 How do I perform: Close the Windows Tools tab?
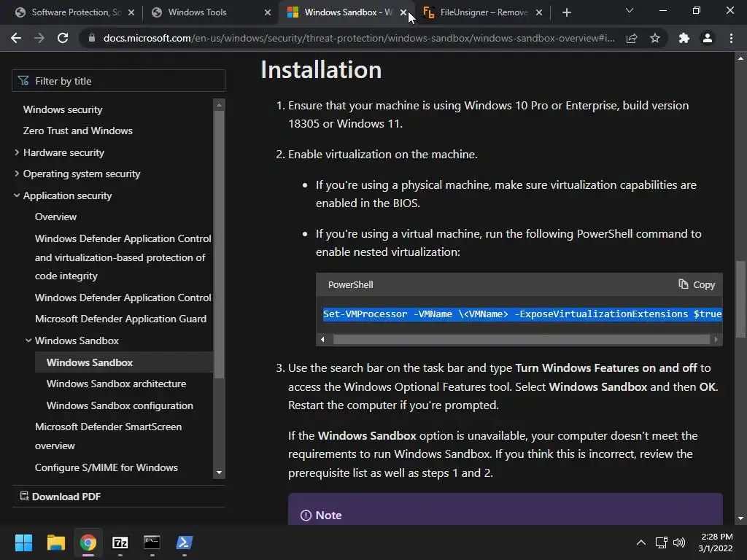pos(268,12)
